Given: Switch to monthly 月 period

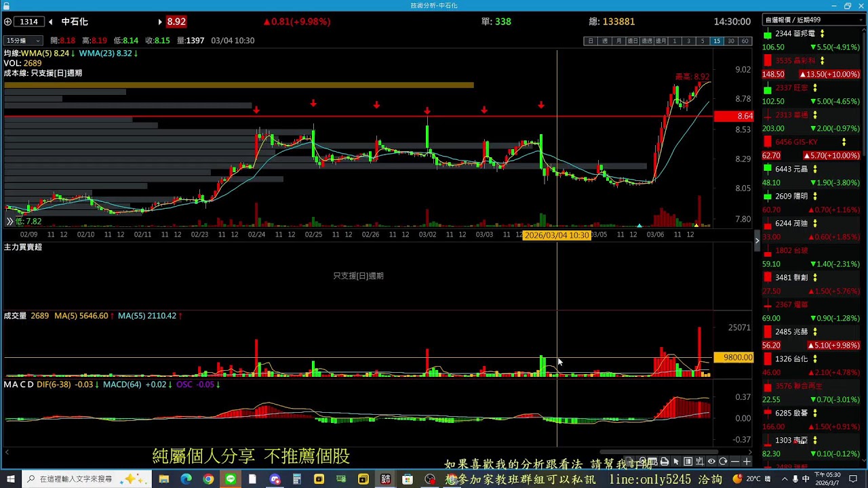Looking at the screenshot, I should pos(618,41).
